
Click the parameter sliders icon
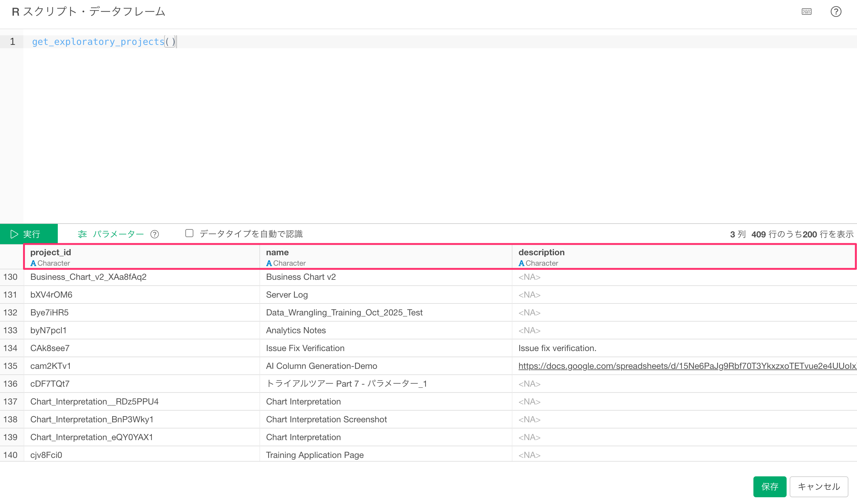(x=82, y=234)
